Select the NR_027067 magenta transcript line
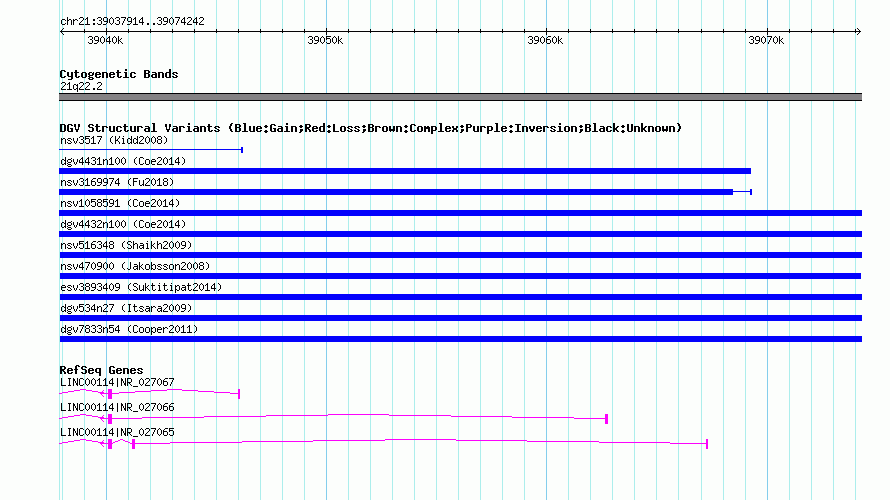Screen dimensions: 890x500 tap(150, 392)
